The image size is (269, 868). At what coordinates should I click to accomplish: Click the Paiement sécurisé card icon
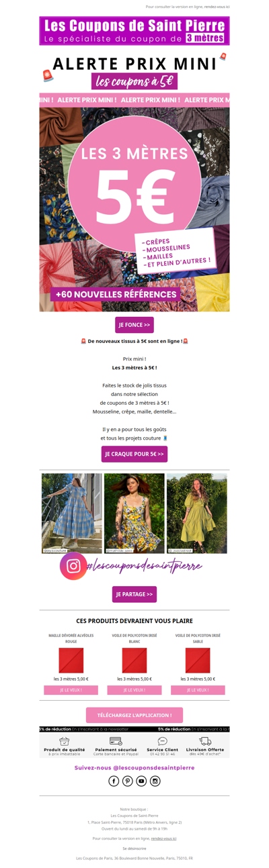[x=116, y=741]
